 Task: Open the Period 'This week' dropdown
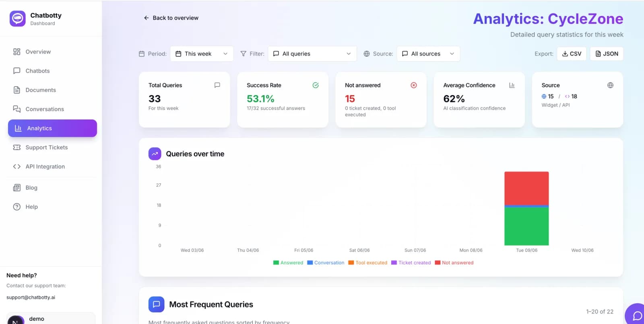[202, 54]
